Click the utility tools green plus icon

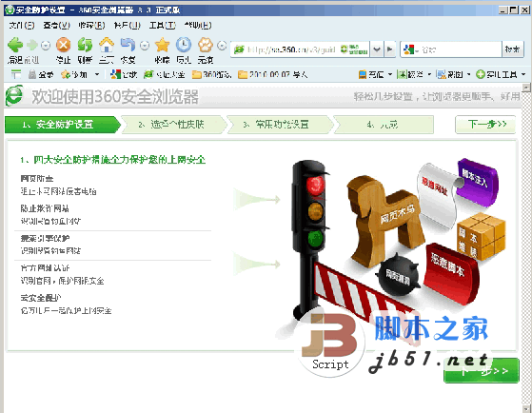(480, 74)
